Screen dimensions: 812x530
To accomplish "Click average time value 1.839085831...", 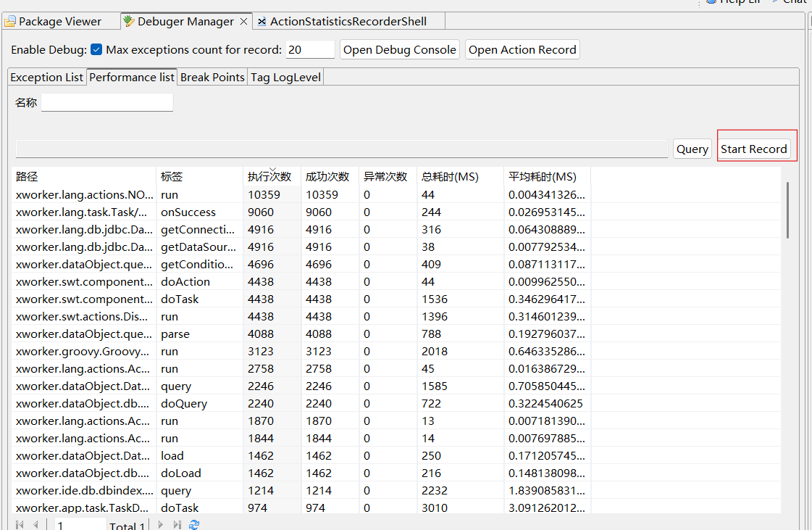I will point(547,491).
